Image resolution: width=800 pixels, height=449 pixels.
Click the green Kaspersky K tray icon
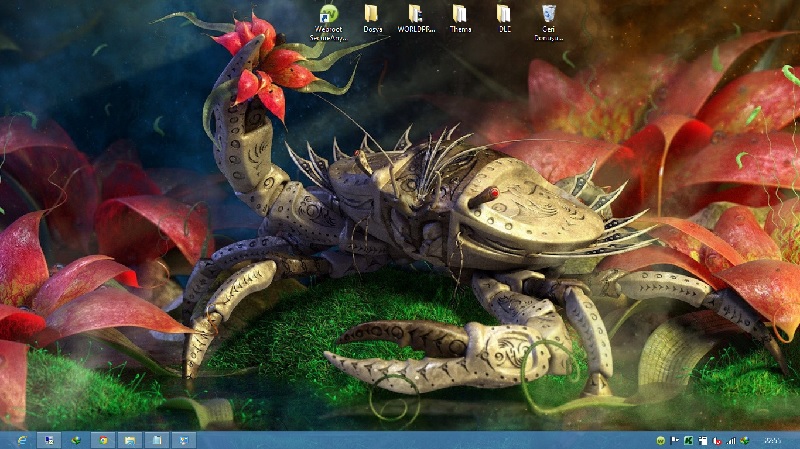point(689,440)
